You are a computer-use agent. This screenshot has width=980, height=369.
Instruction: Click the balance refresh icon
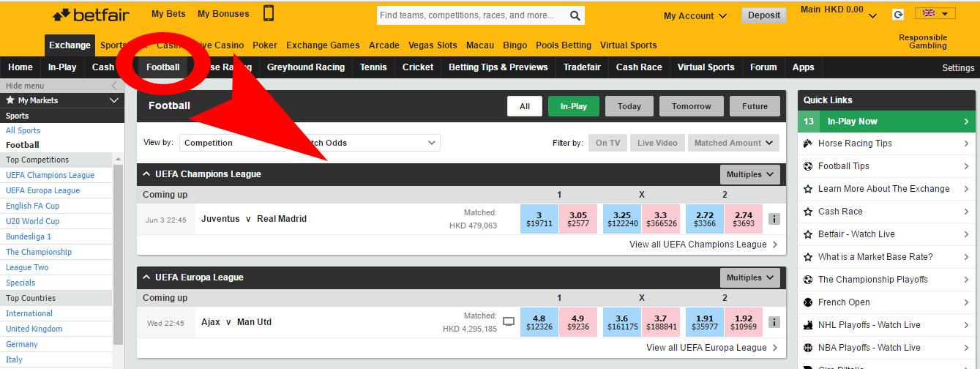pos(898,14)
